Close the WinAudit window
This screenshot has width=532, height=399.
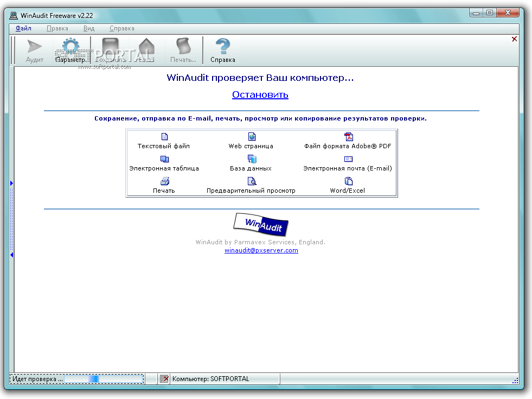508,13
